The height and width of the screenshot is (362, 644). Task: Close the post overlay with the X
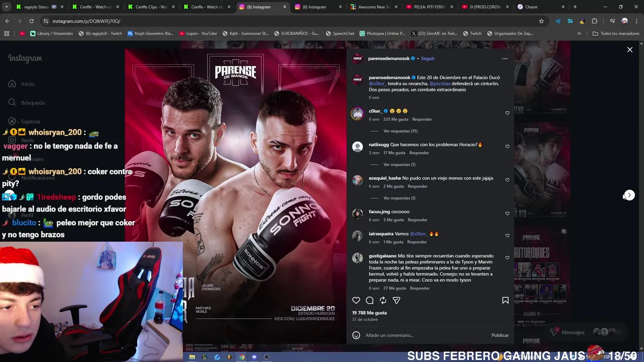(x=629, y=50)
